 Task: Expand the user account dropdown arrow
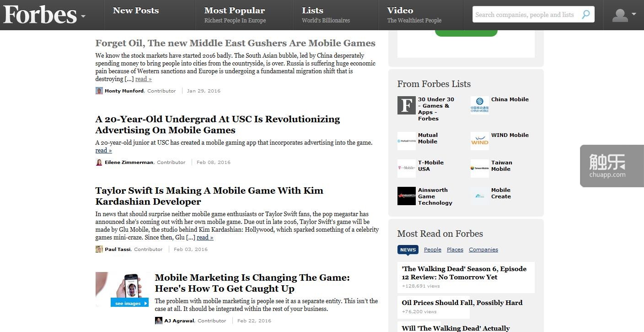point(634,14)
